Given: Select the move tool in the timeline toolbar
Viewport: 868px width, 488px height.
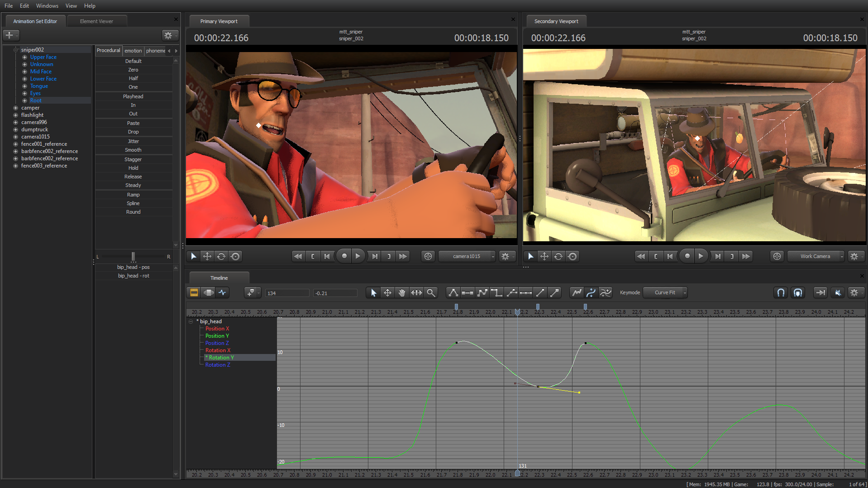Looking at the screenshot, I should tap(388, 292).
